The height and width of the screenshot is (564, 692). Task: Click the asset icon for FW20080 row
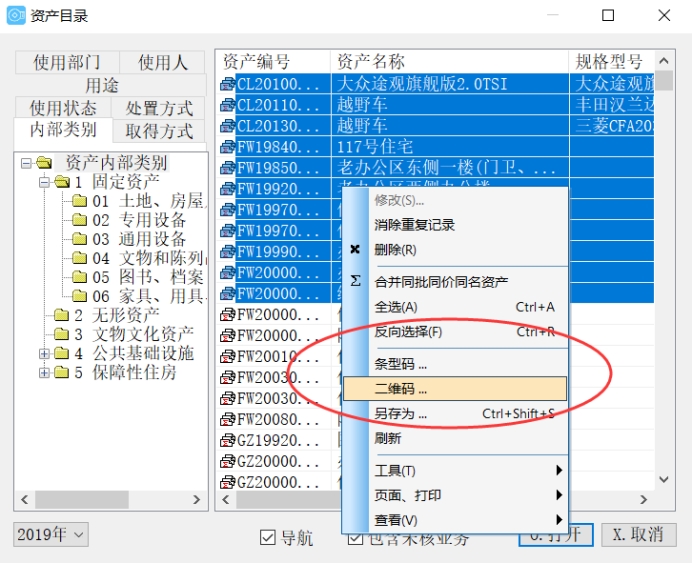click(x=227, y=420)
